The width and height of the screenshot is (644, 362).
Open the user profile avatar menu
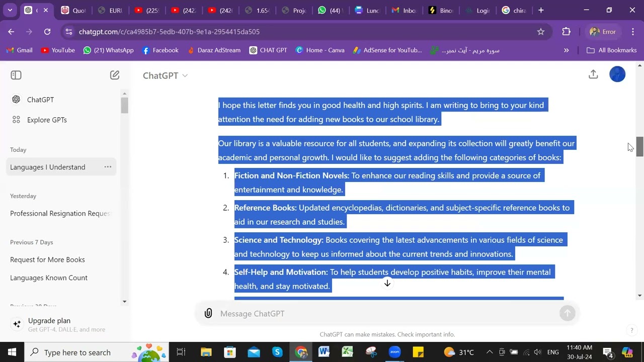tap(617, 74)
